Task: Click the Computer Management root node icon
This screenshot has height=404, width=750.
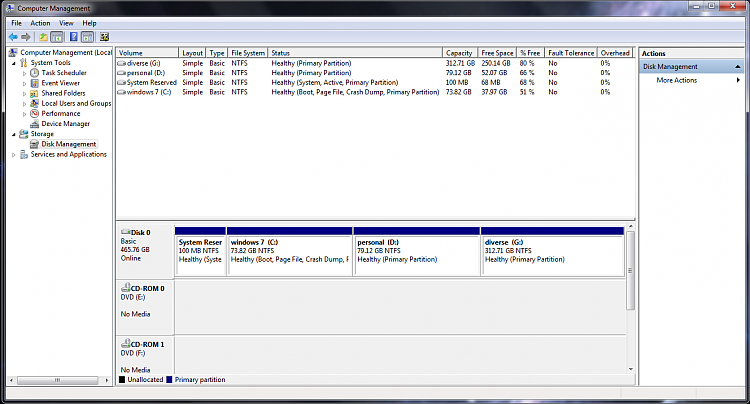Action: (x=13, y=52)
